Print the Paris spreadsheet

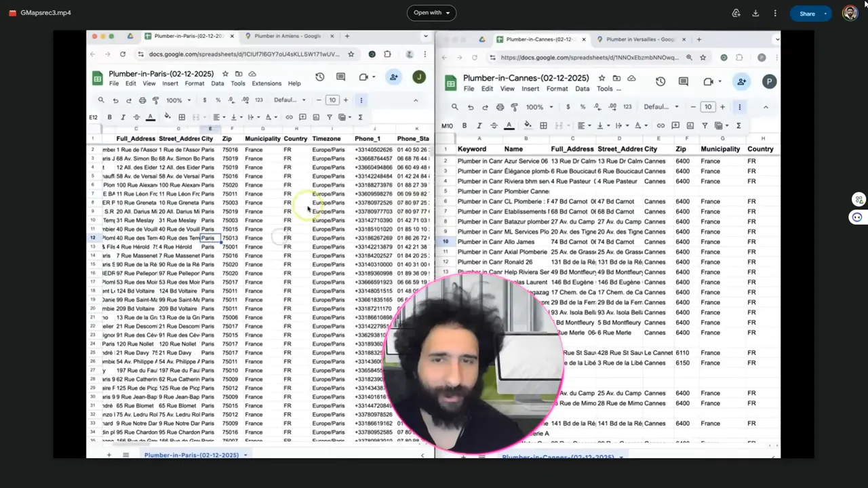(x=142, y=100)
